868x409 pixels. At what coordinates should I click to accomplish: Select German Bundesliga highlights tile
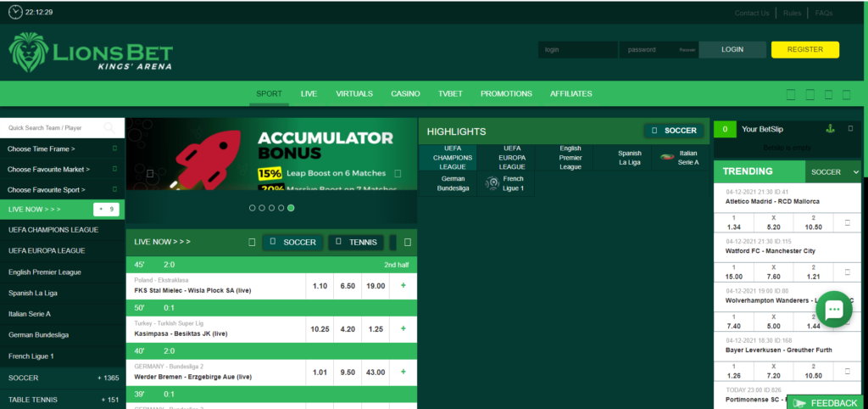pyautogui.click(x=448, y=183)
